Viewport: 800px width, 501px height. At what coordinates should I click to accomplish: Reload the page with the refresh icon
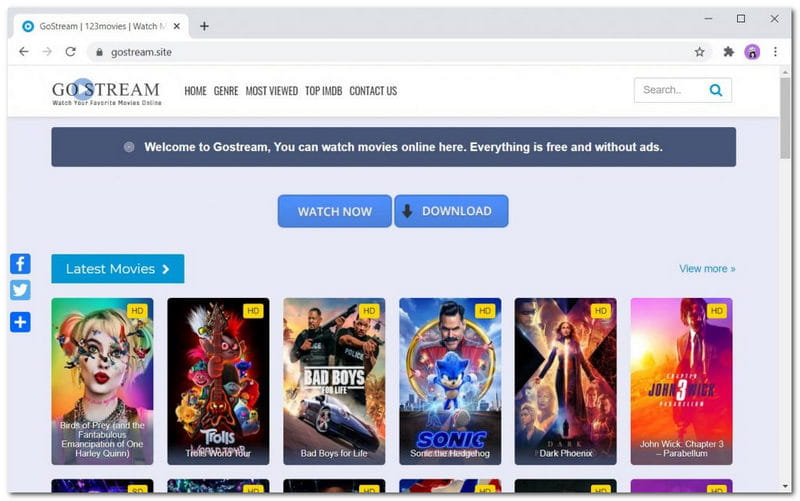tap(70, 52)
